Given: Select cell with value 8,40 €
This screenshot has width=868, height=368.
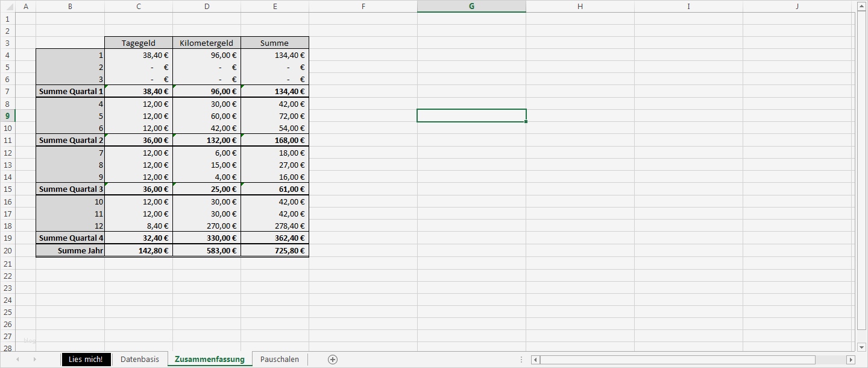Looking at the screenshot, I should pyautogui.click(x=139, y=226).
